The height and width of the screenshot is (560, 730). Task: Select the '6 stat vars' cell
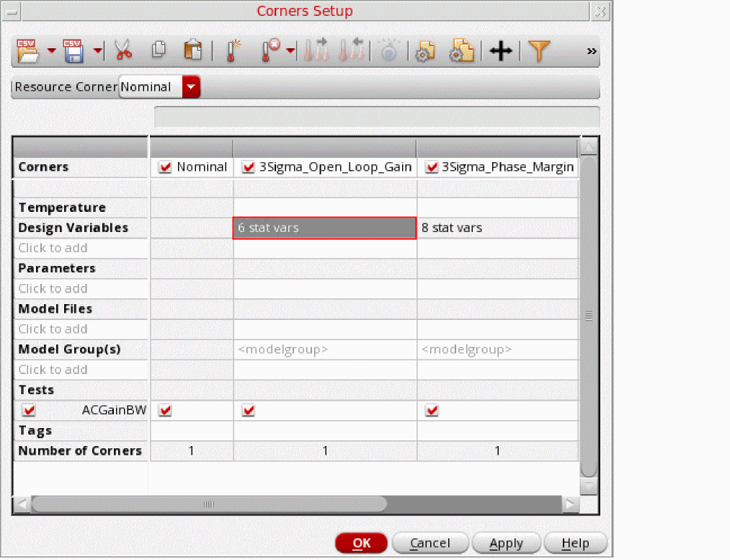tap(324, 228)
